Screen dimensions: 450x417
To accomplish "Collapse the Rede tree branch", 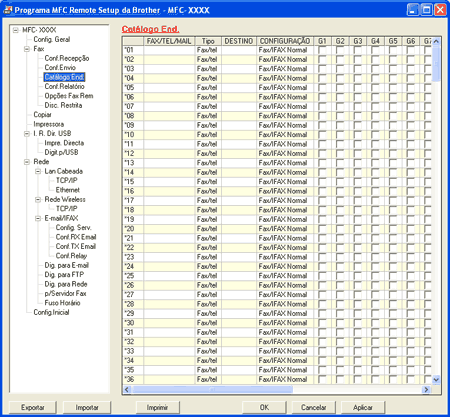I will pos(27,162).
